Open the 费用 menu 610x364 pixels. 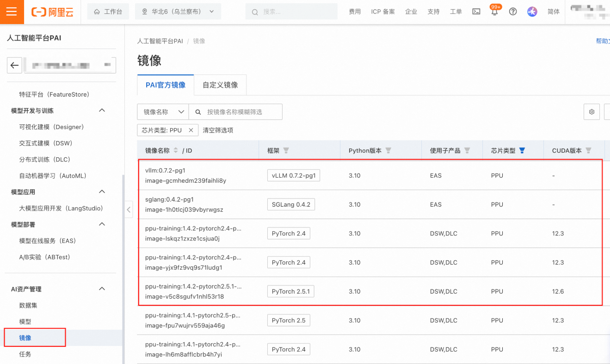[355, 12]
